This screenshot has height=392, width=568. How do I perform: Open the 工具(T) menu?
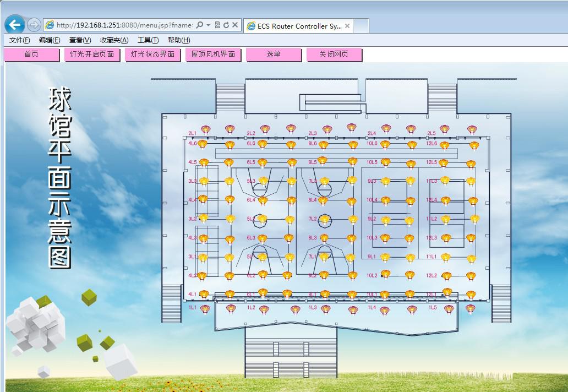(x=148, y=40)
